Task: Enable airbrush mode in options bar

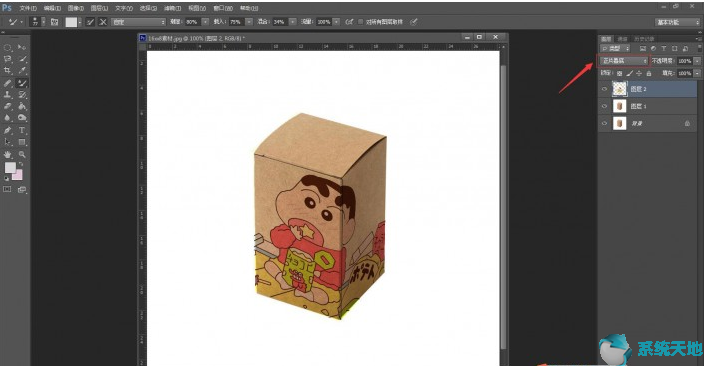Action: (349, 22)
